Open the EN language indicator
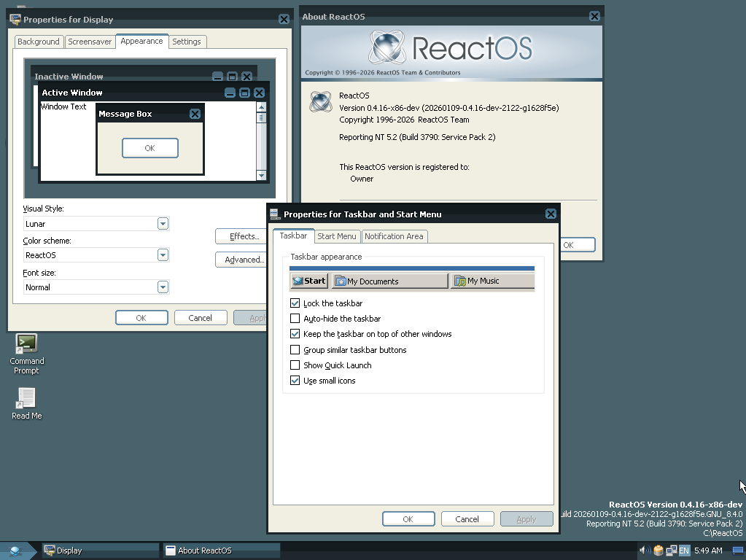This screenshot has height=560, width=746. point(684,551)
